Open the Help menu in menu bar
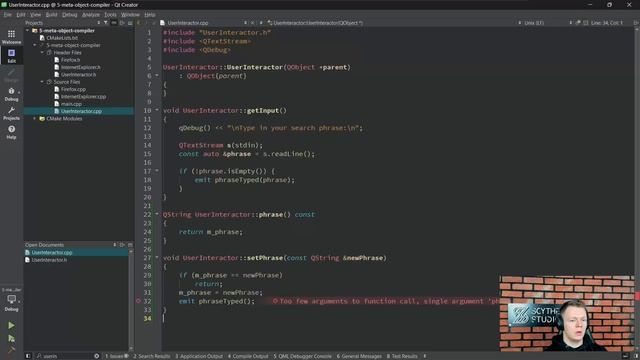The height and width of the screenshot is (360, 640). pos(150,15)
